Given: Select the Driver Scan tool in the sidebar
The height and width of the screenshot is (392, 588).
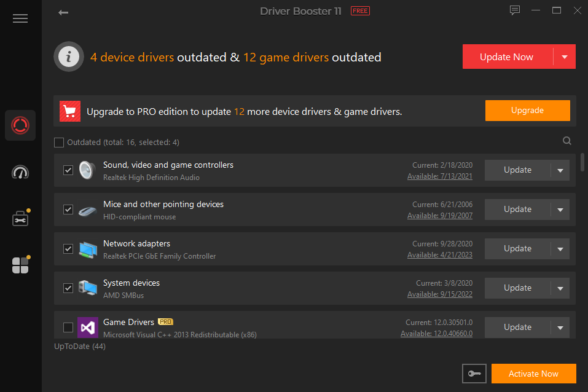Looking at the screenshot, I should pyautogui.click(x=20, y=125).
